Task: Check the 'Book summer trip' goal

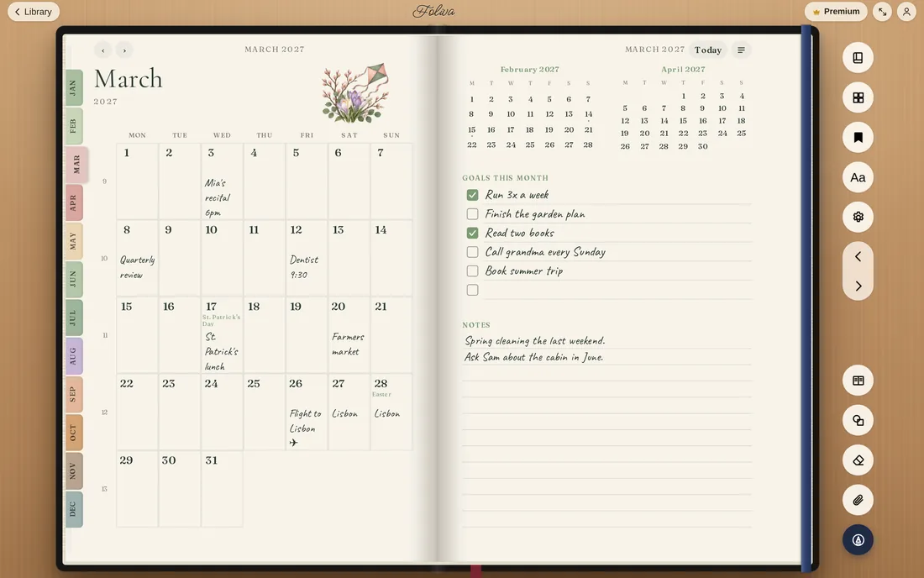Action: 472,271
